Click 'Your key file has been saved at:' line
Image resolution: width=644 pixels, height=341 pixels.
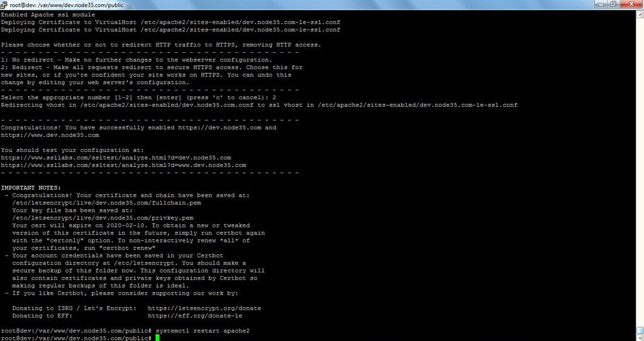click(x=72, y=210)
